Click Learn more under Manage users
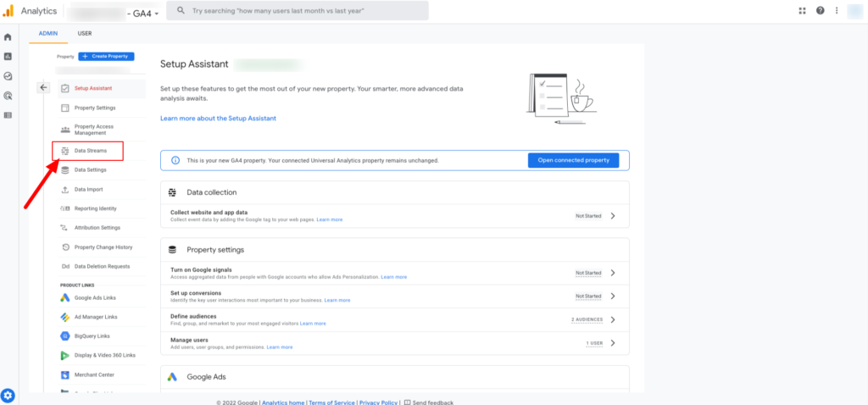This screenshot has height=405, width=868. pyautogui.click(x=280, y=347)
